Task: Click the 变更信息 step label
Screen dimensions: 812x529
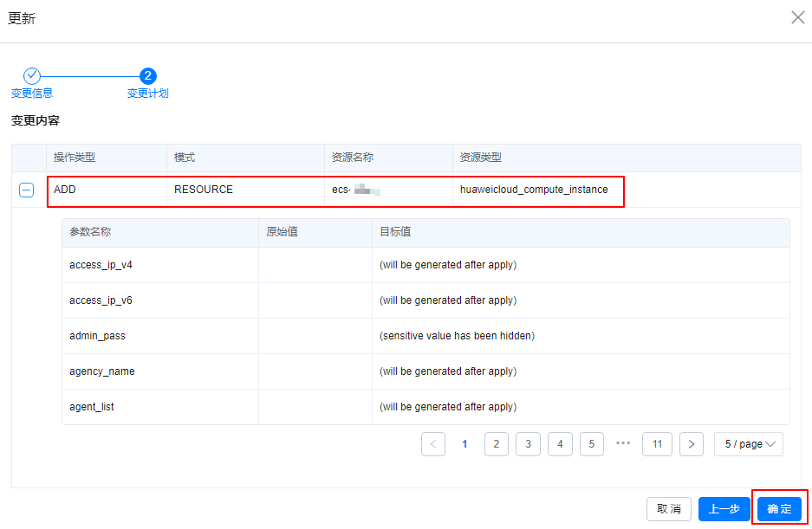Action: (x=32, y=94)
